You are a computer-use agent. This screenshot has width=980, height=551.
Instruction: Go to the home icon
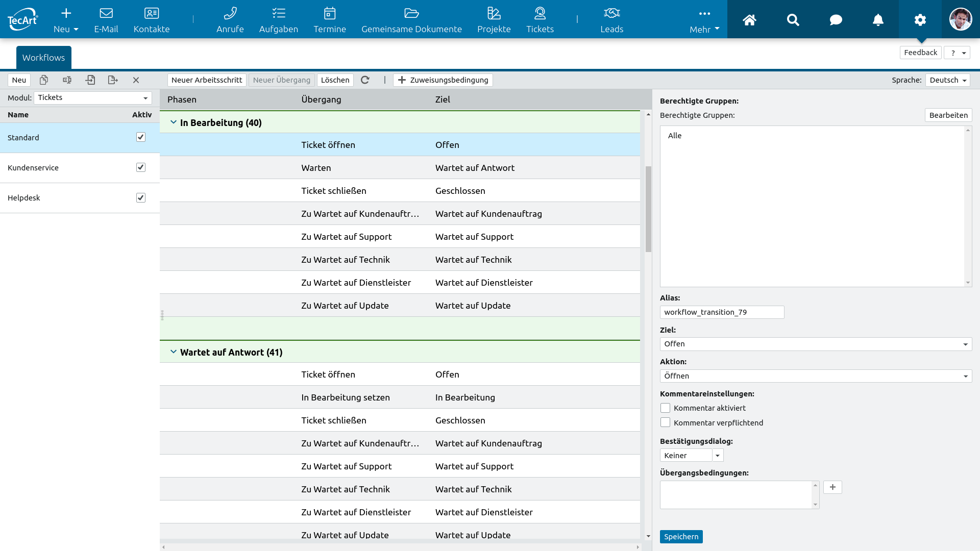coord(749,20)
